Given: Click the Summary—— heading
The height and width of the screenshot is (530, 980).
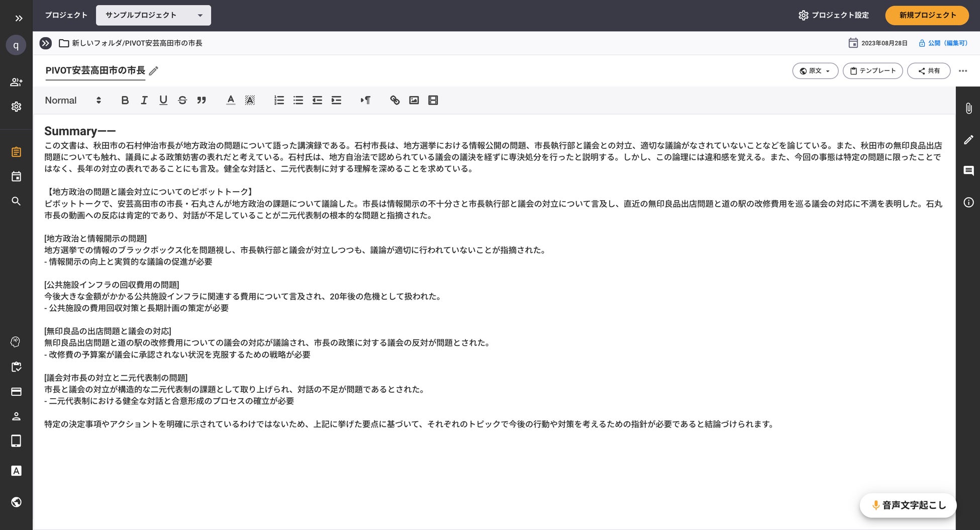Looking at the screenshot, I should click(x=80, y=131).
